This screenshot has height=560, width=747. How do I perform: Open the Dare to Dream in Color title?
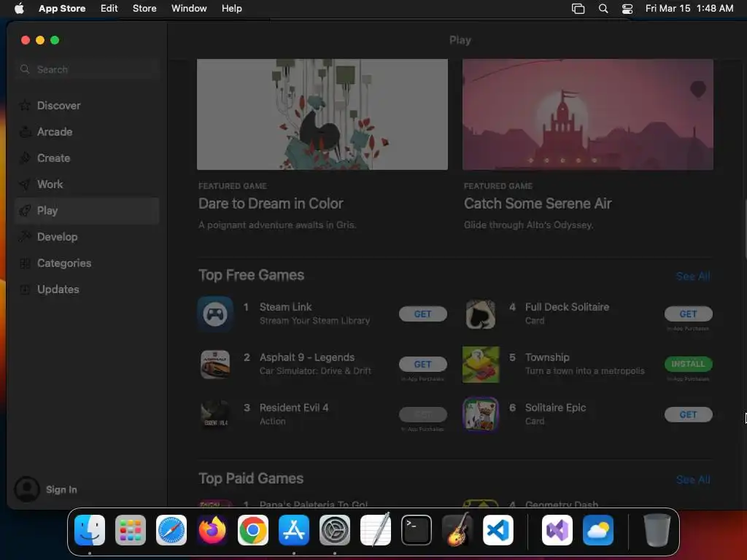click(x=271, y=203)
